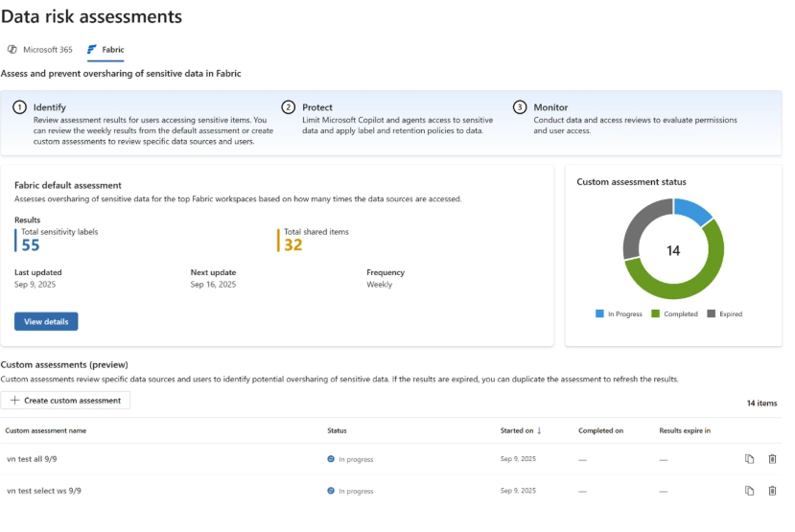The image size is (795, 532).
Task: Open View details for default assessment
Action: coord(46,322)
